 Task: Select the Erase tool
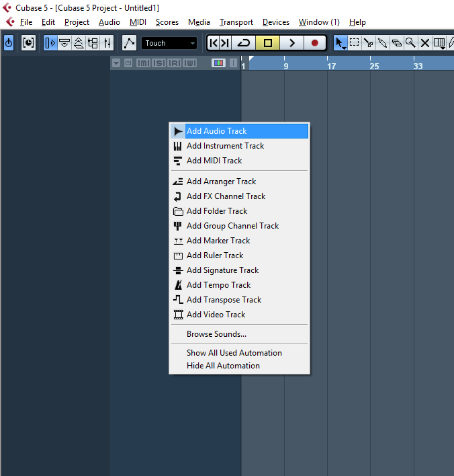click(397, 43)
